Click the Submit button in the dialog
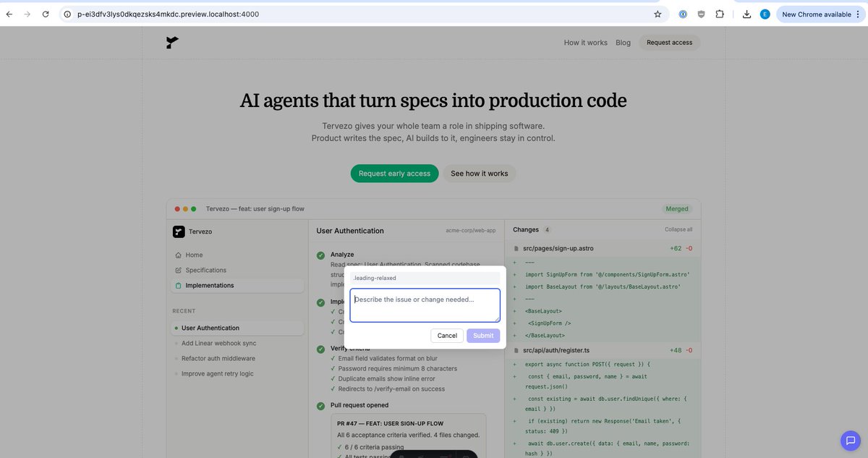This screenshot has height=458, width=868. (483, 335)
